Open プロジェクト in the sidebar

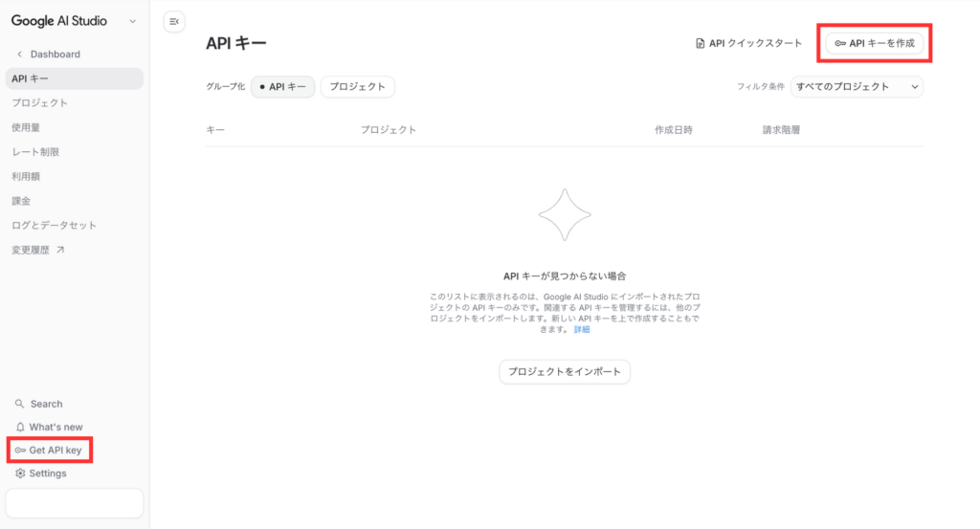point(39,103)
